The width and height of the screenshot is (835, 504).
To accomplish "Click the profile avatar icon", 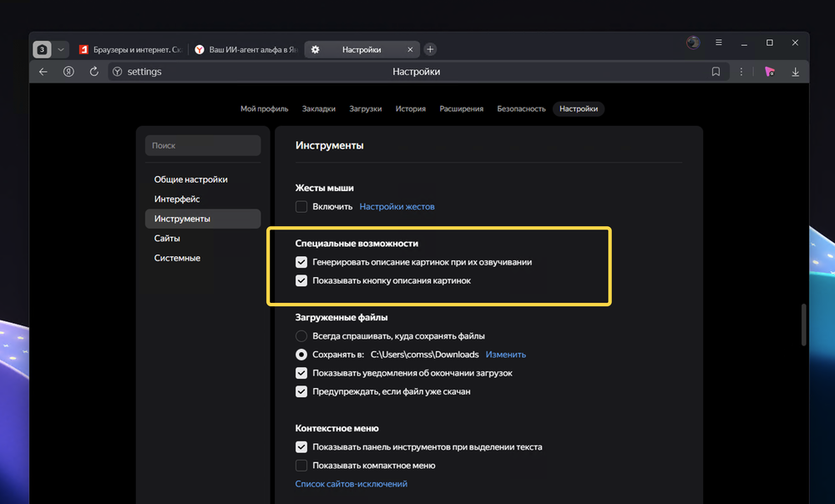I will (x=692, y=43).
